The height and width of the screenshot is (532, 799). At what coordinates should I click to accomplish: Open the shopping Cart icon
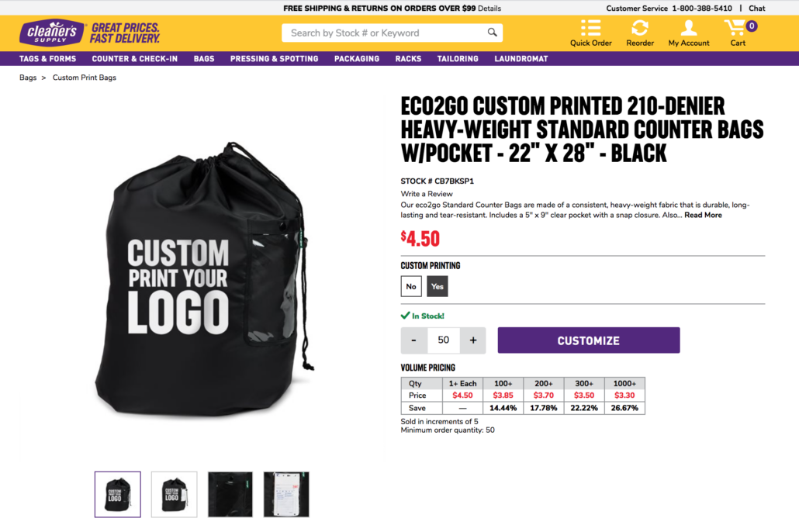[735, 28]
